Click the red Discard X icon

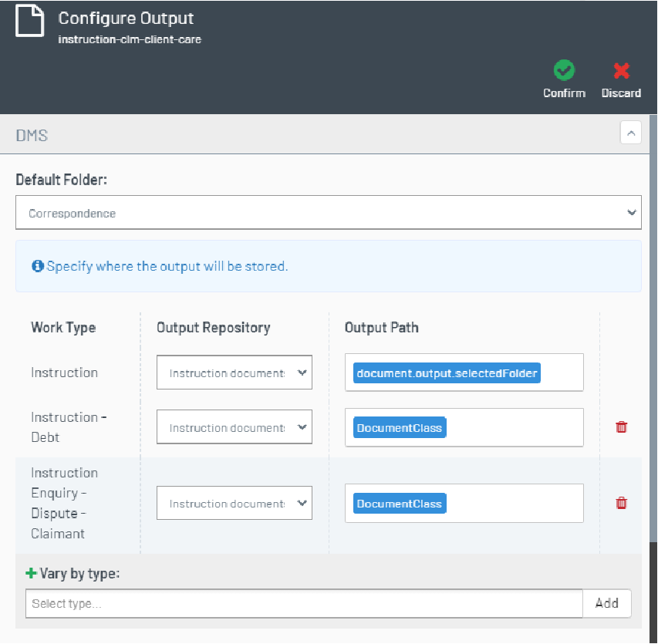(x=621, y=70)
